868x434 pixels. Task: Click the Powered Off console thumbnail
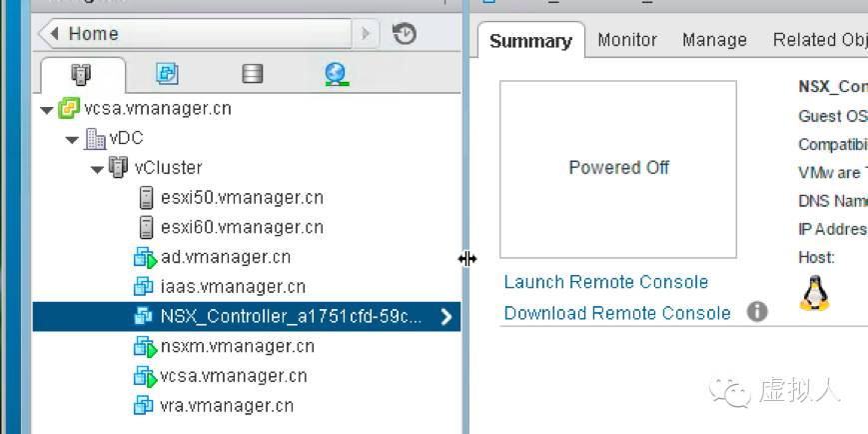[618, 169]
